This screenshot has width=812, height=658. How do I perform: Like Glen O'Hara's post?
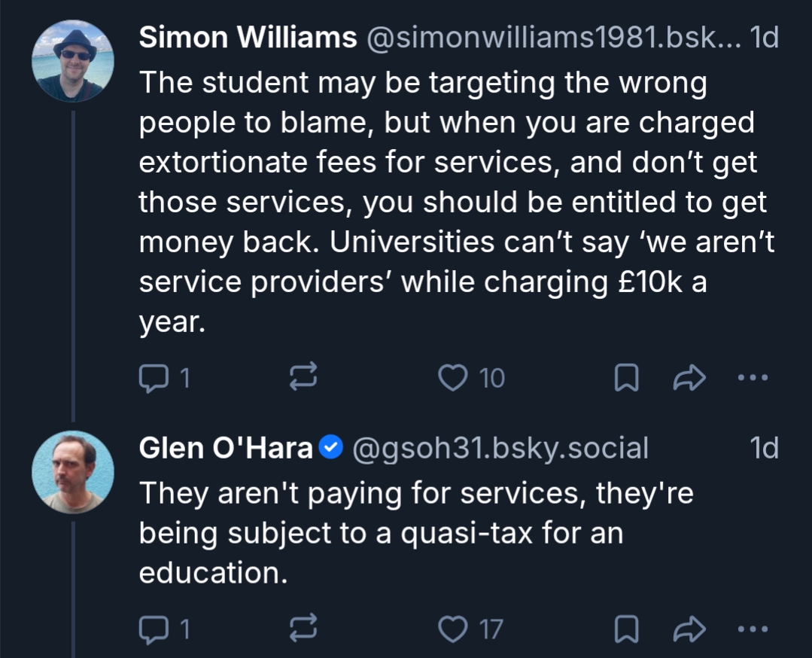pyautogui.click(x=453, y=628)
